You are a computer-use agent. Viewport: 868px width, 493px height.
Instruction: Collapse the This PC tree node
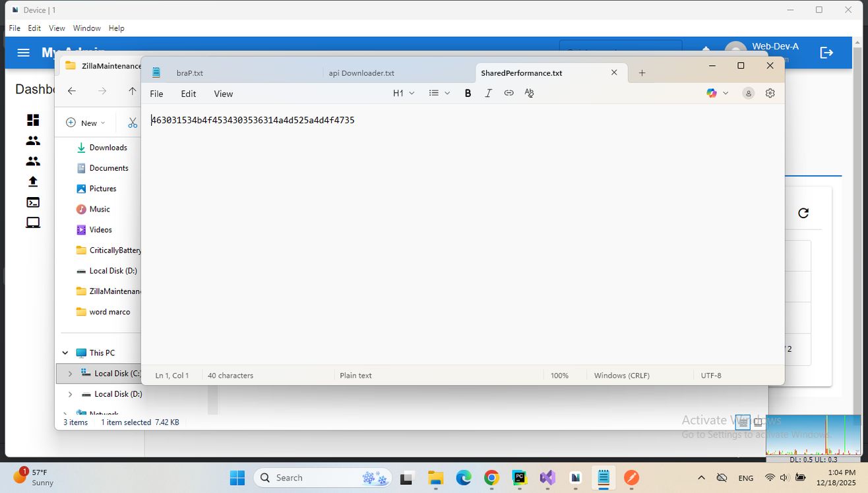(65, 353)
